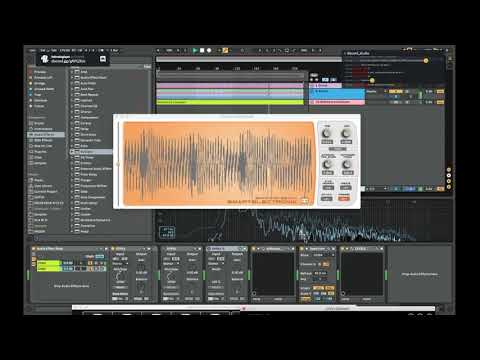The width and height of the screenshot is (480, 360).
Task: Select the Auto Pan folder icon in the browser
Action: tap(77, 89)
